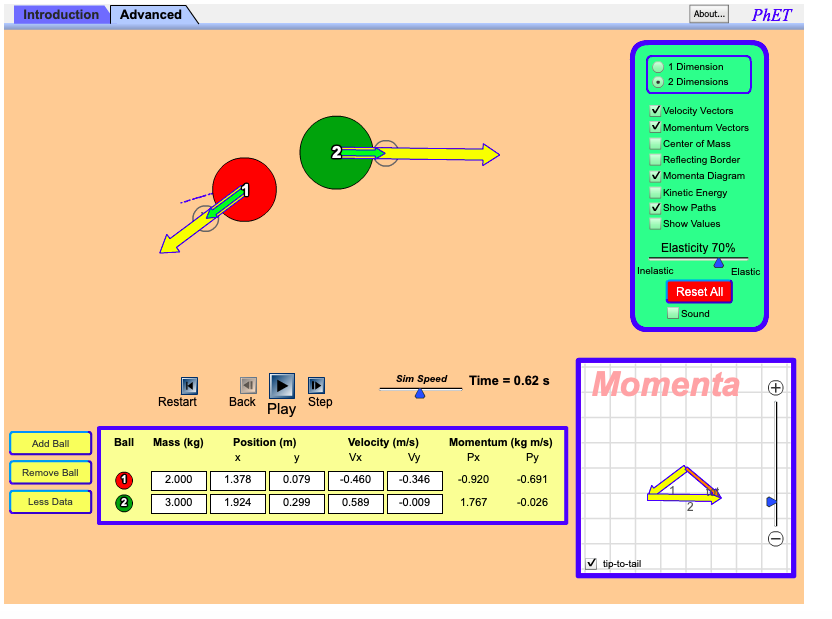Select the 1 Dimension radio button
The image size is (832, 619).
click(x=658, y=67)
